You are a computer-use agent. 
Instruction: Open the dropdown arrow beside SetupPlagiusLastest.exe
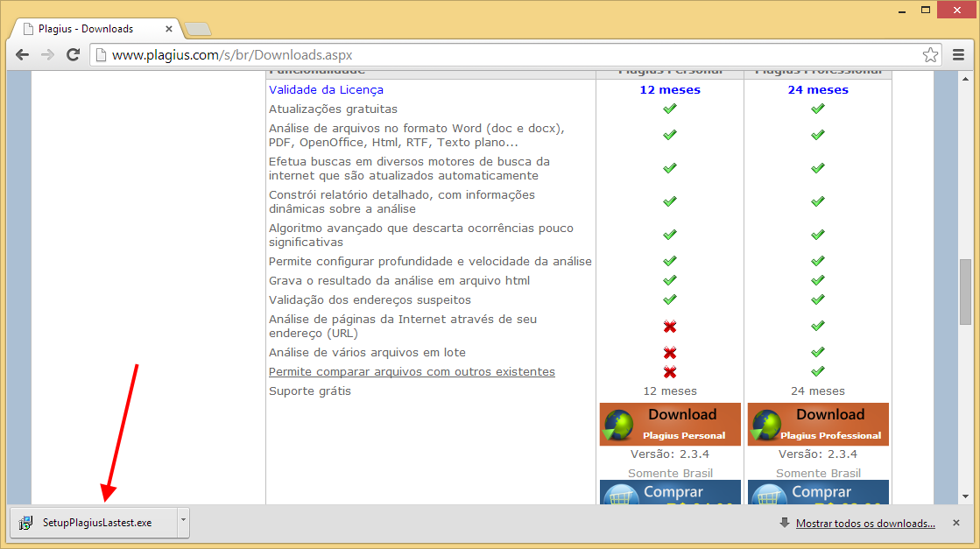click(183, 522)
